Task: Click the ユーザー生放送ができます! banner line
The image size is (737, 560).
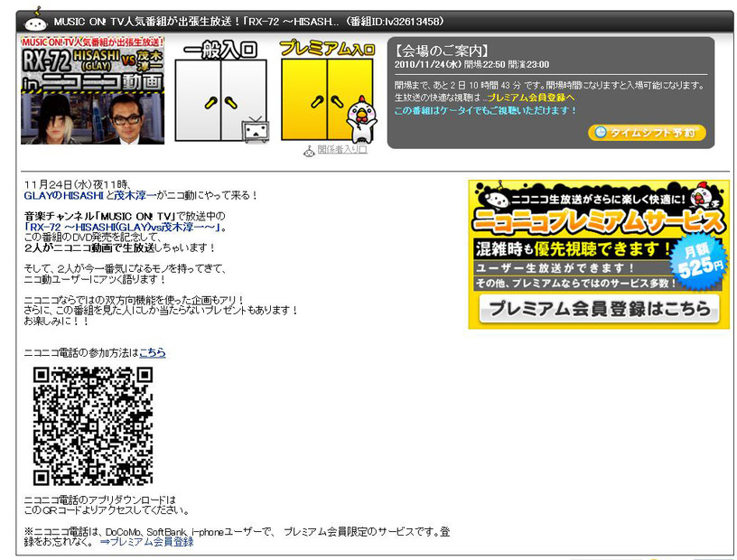Action: pos(555,268)
